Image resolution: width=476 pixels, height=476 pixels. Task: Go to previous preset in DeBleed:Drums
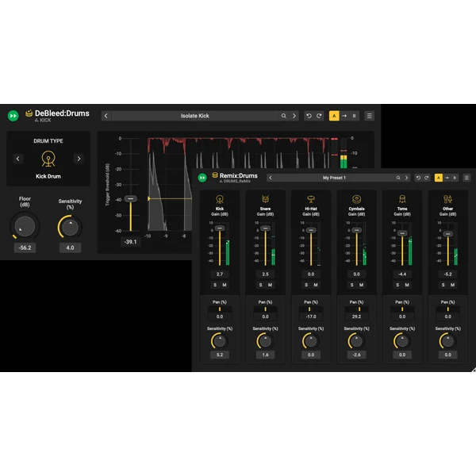[106, 116]
